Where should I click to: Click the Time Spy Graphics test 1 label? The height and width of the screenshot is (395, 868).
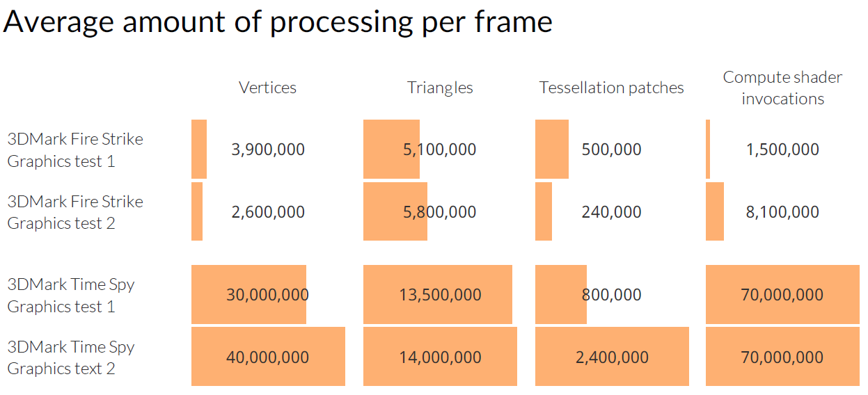(71, 295)
